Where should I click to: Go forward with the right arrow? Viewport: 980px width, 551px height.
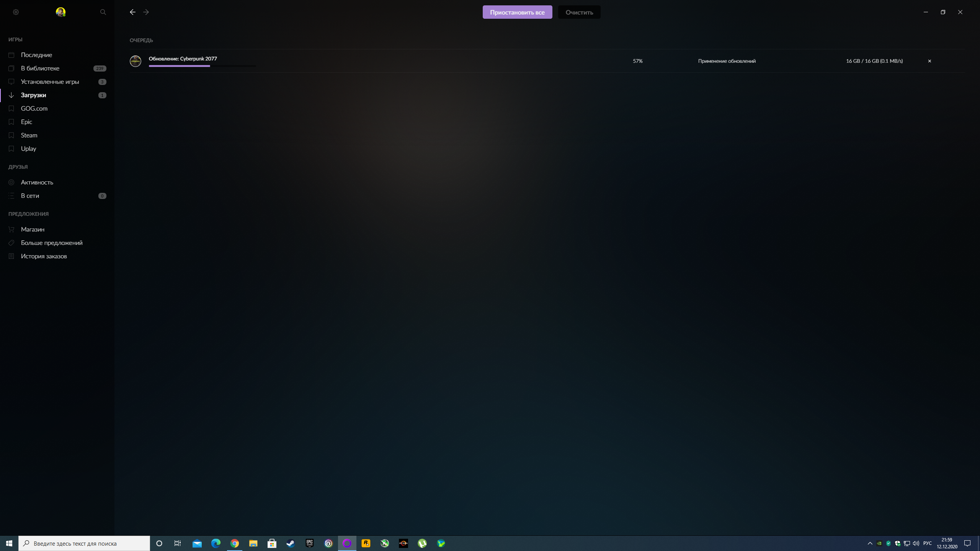pyautogui.click(x=146, y=12)
